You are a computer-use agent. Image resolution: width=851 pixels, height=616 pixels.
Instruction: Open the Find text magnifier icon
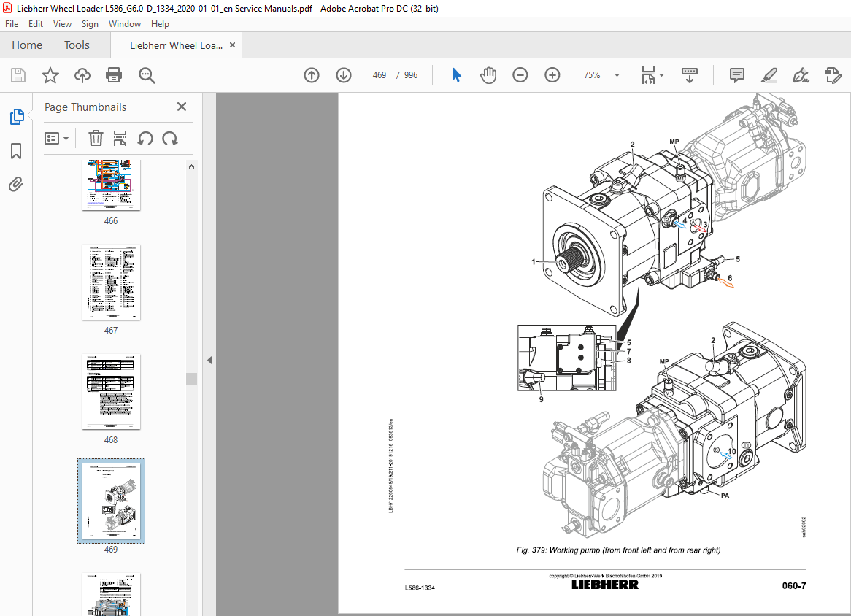147,75
